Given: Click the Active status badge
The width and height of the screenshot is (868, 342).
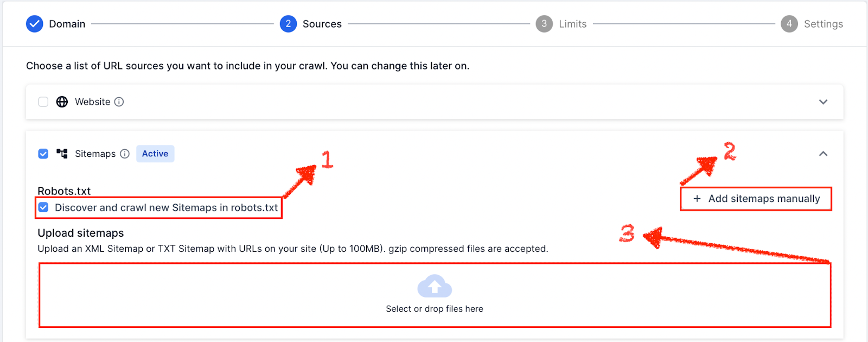Looking at the screenshot, I should click(x=155, y=154).
